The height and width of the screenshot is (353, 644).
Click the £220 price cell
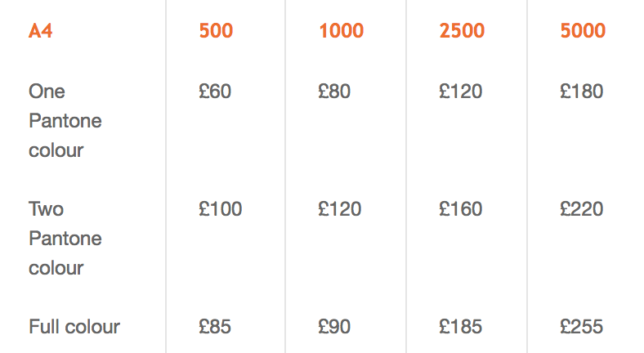[582, 209]
